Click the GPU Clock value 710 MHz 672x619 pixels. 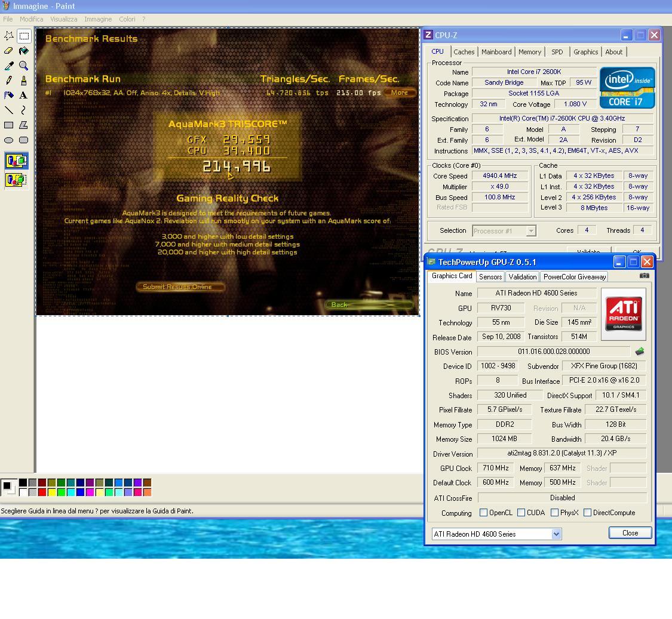click(x=495, y=468)
